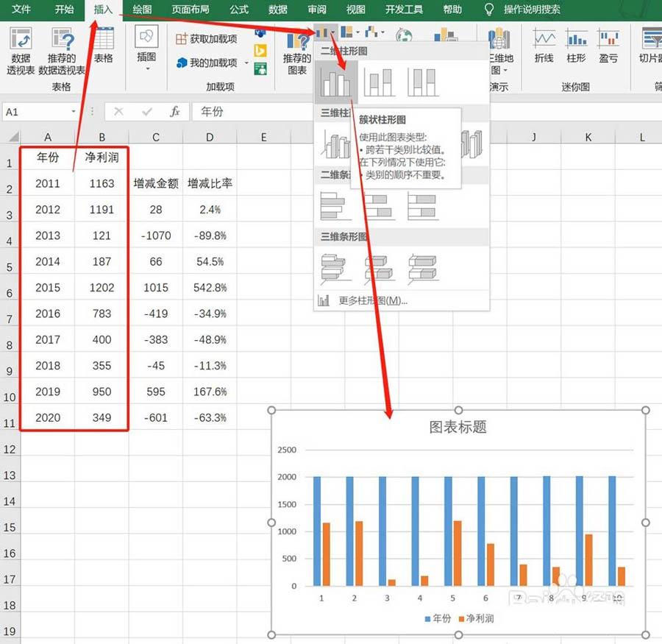Select the 2D clustered bar chart icon
This screenshot has height=644, width=662.
click(x=335, y=206)
